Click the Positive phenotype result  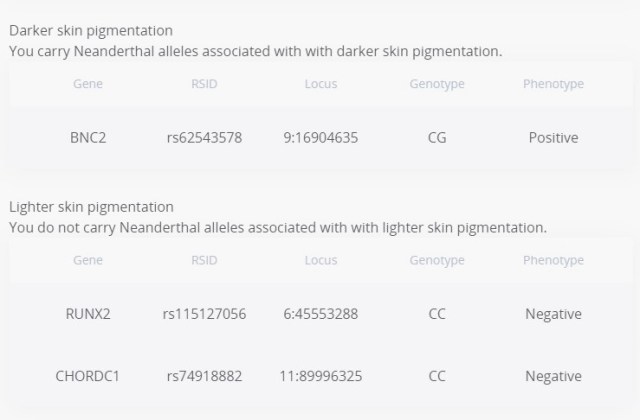click(553, 138)
